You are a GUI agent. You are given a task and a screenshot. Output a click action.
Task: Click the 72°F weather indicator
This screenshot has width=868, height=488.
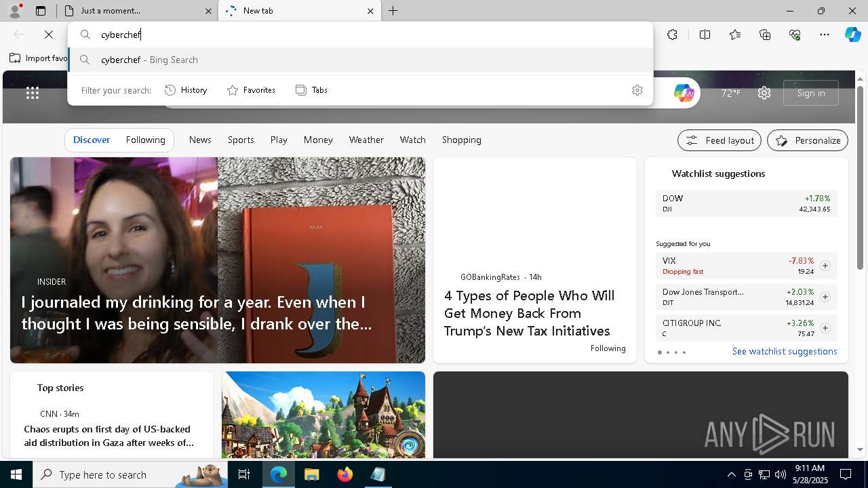[730, 93]
